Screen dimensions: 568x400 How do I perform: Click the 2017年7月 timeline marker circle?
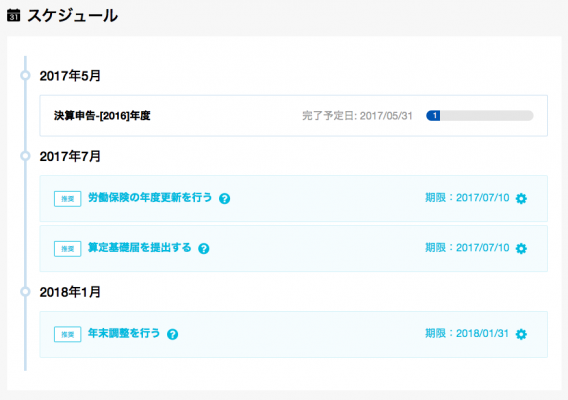click(25, 156)
